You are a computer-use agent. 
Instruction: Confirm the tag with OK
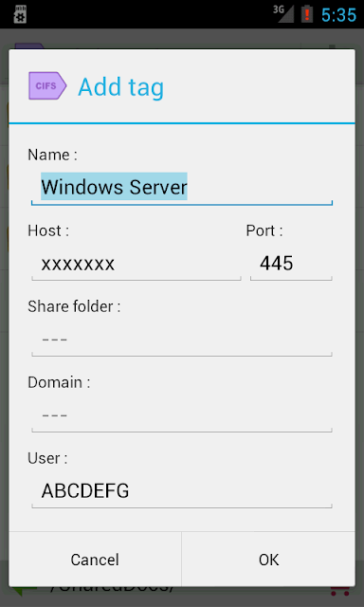[x=268, y=560]
